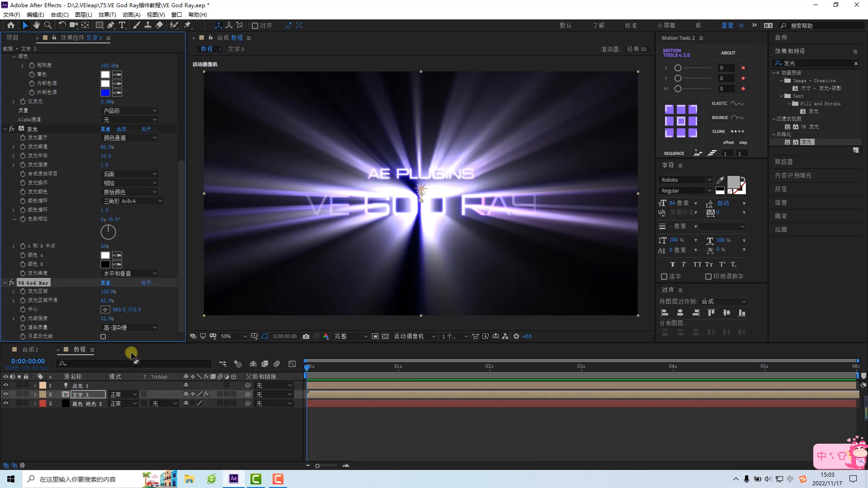The width and height of the screenshot is (868, 488).
Task: Click the first Motion Tools slider knob
Action: pos(678,68)
